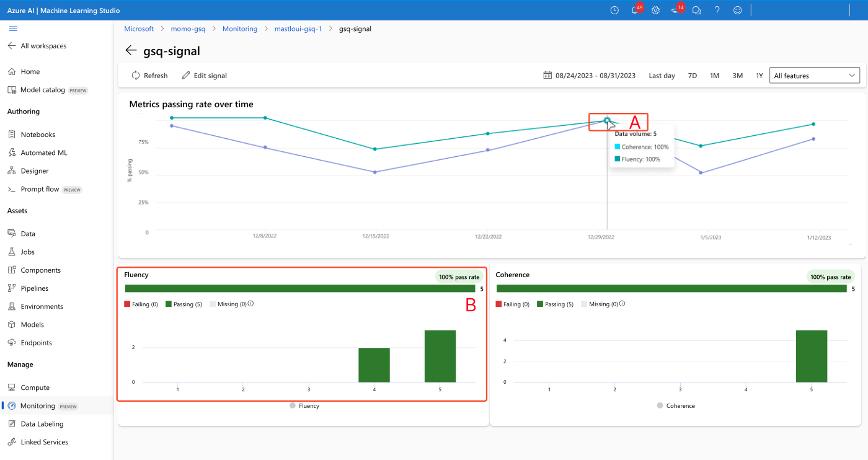
Task: Toggle the Failing legend in Fluency chart
Action: pos(141,304)
